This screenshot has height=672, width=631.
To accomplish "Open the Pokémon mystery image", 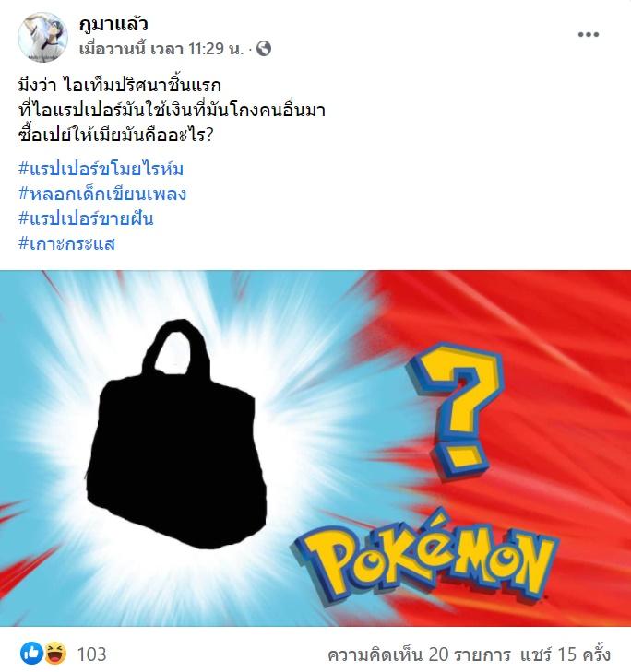I will 315,448.
